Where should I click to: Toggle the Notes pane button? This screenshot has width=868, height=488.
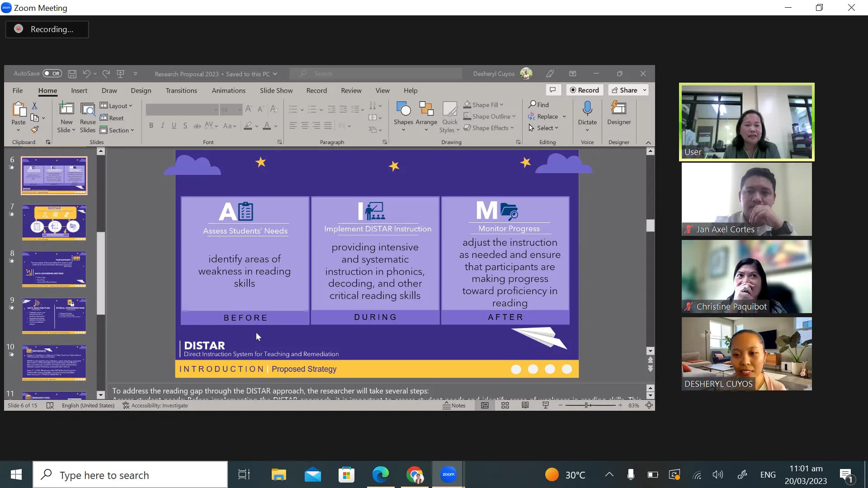coord(454,405)
